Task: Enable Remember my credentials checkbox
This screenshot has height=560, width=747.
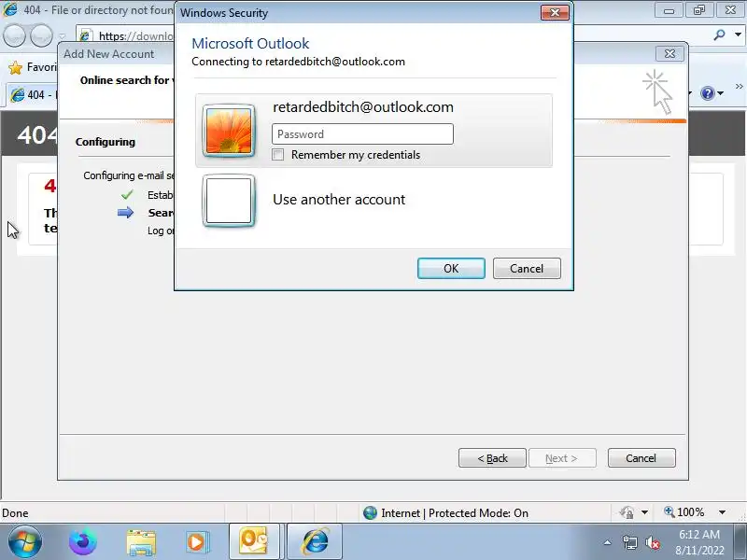Action: [x=277, y=155]
